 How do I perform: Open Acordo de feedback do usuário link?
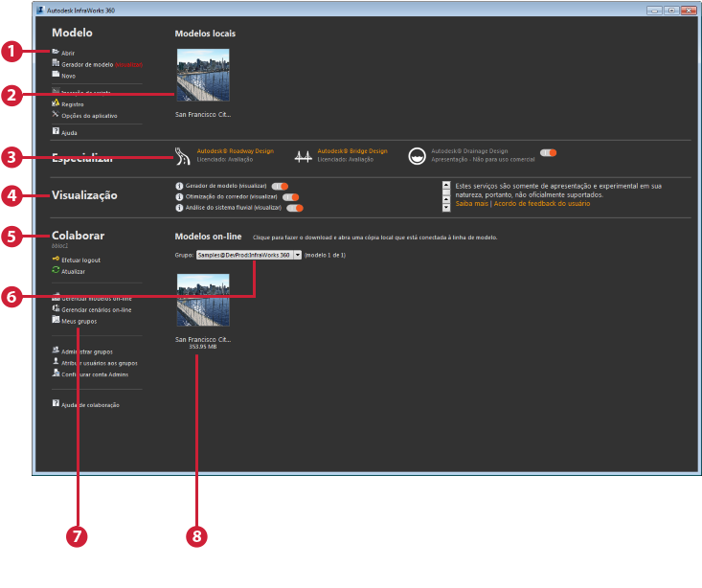[542, 204]
